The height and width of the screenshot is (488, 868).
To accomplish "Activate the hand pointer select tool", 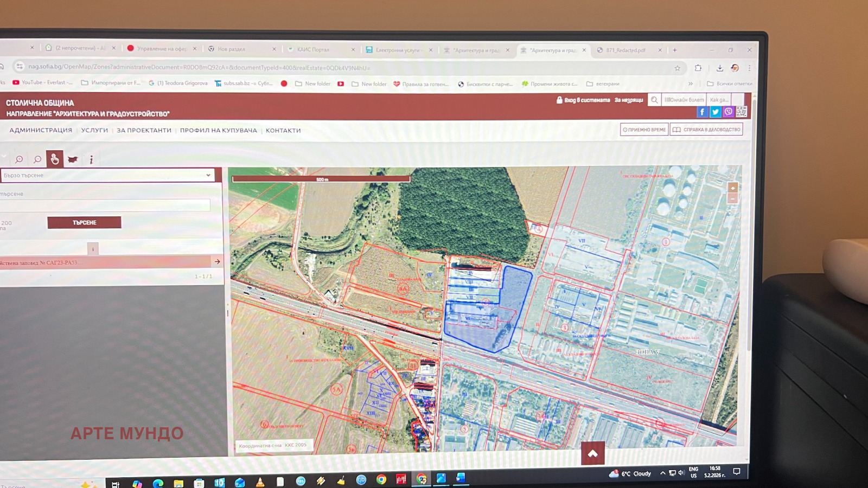I will [55, 159].
